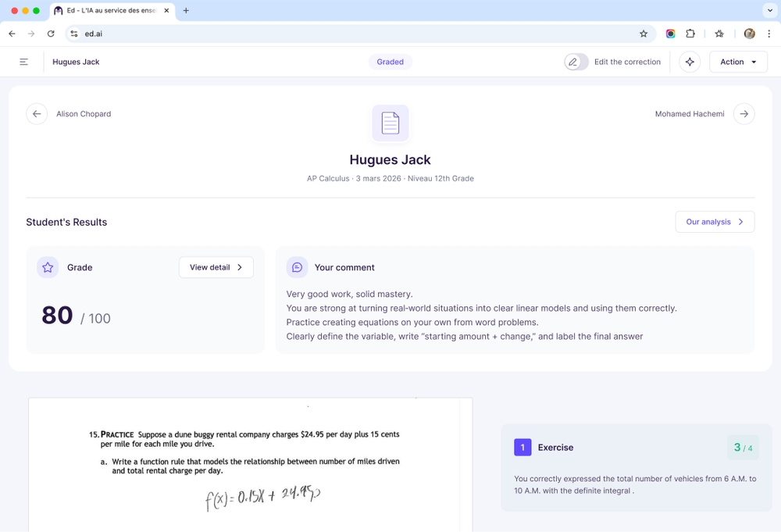Click the document icon above Hugues Jack
The height and width of the screenshot is (532, 781).
[x=390, y=123]
